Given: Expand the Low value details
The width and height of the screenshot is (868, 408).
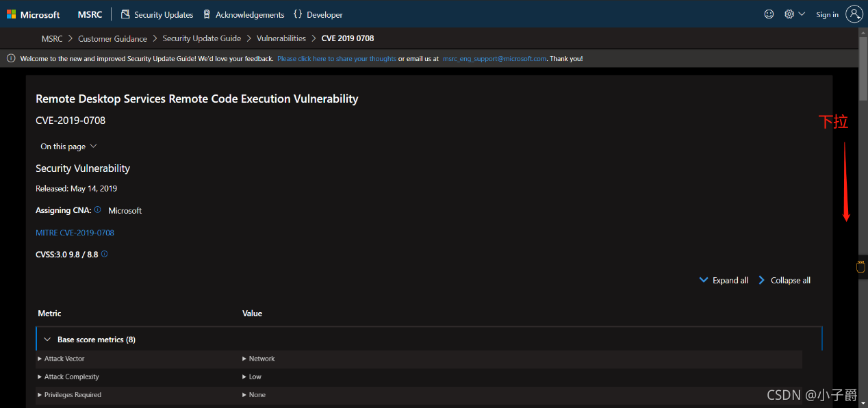Looking at the screenshot, I should [x=252, y=377].
